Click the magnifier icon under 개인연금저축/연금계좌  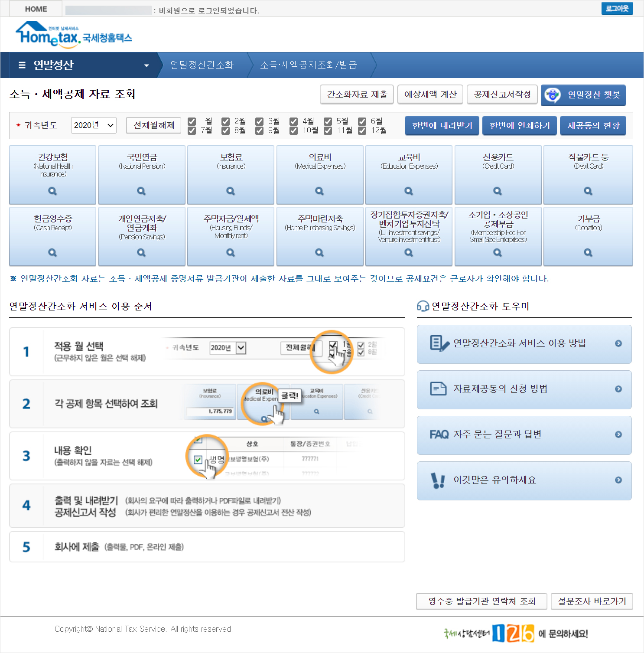tap(141, 252)
